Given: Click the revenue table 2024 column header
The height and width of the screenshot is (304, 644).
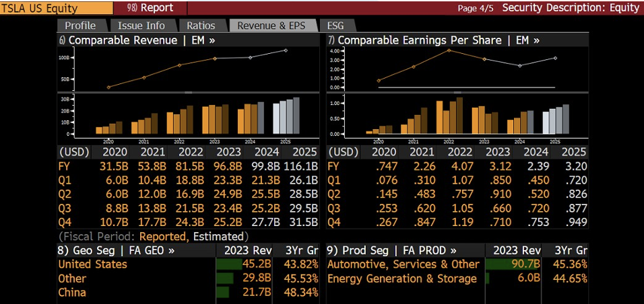Looking at the screenshot, I should [267, 152].
